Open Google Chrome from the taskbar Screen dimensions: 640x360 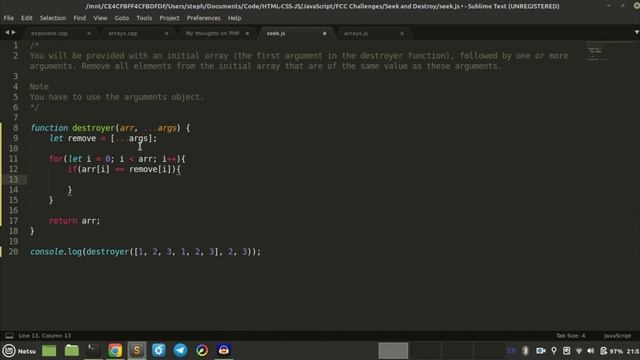115,351
